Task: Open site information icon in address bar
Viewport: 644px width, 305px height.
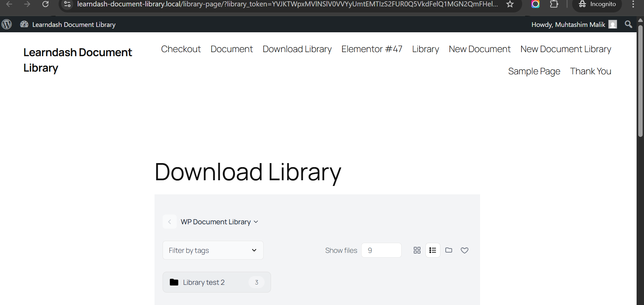Action: click(x=67, y=4)
